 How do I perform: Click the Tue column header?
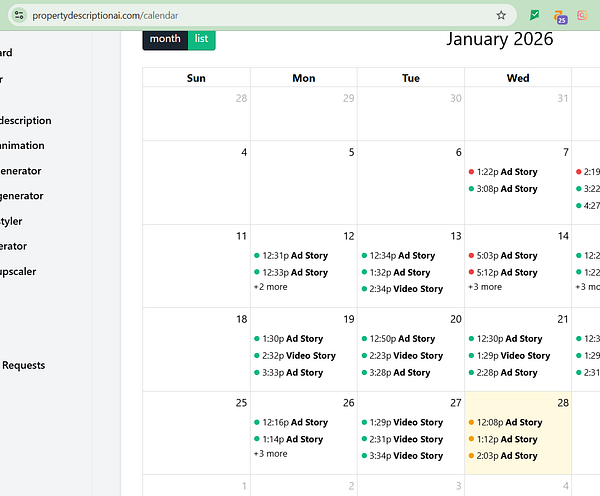coord(411,78)
